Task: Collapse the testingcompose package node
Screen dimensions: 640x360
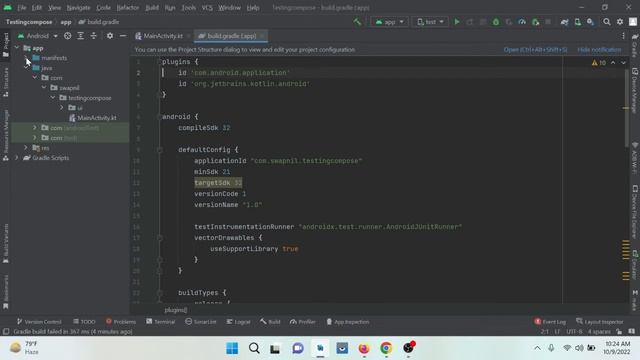Action: tap(53, 98)
